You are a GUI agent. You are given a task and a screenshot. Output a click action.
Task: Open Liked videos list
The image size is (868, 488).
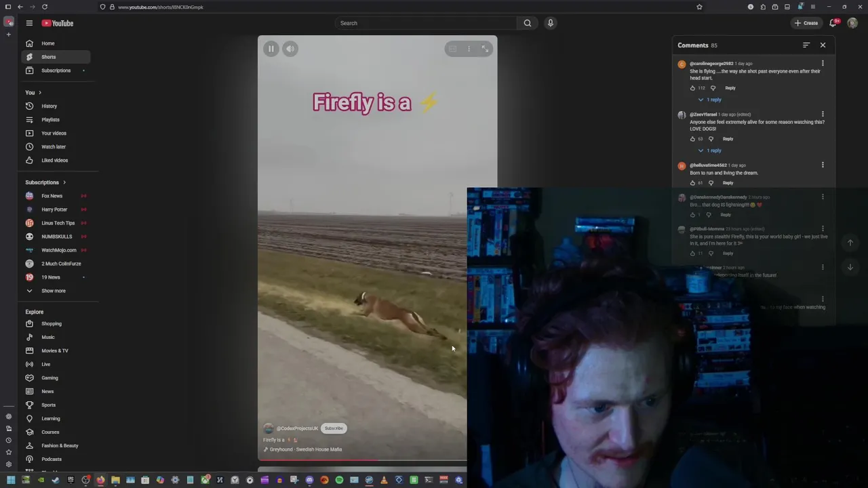(54, 161)
